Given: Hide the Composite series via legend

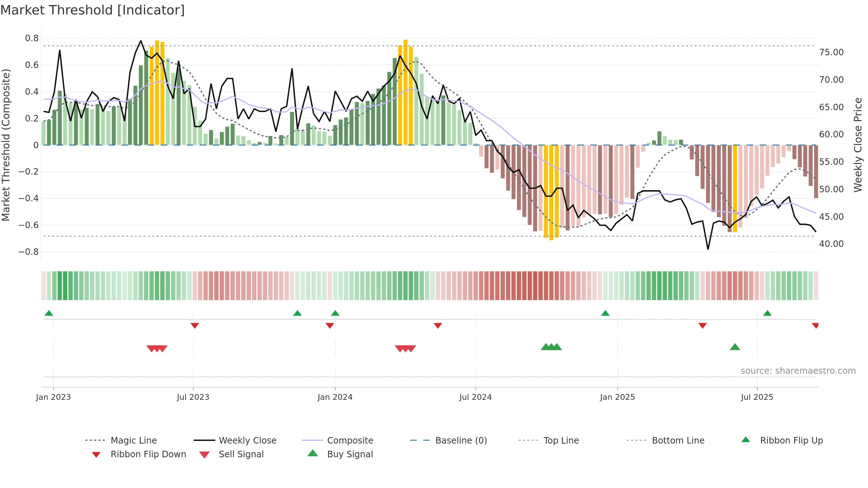Looking at the screenshot, I should click(337, 440).
